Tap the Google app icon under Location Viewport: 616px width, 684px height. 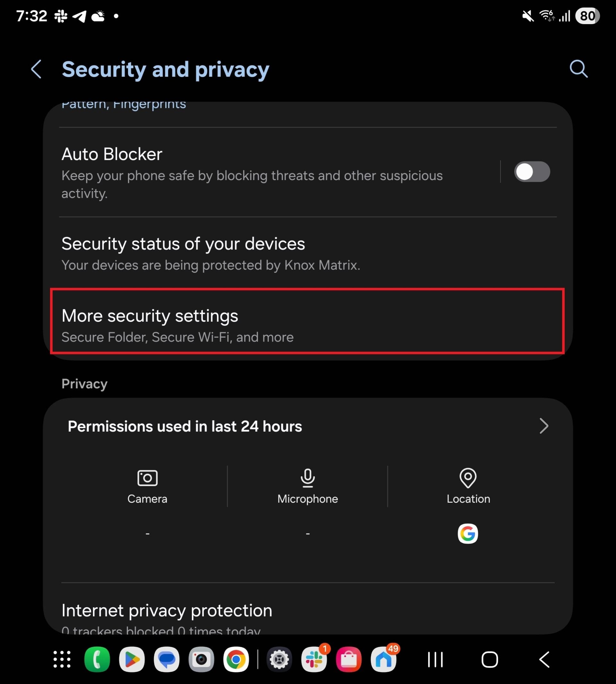468,534
